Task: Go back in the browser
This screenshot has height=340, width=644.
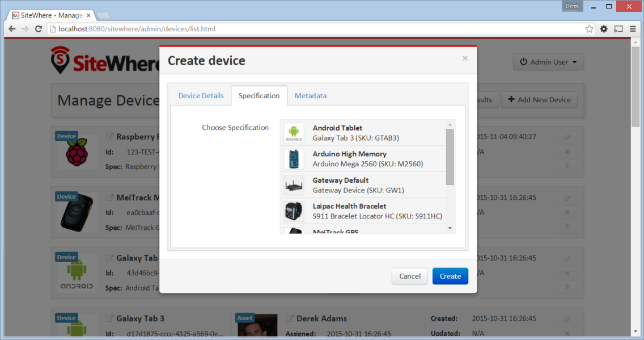Action: tap(12, 29)
